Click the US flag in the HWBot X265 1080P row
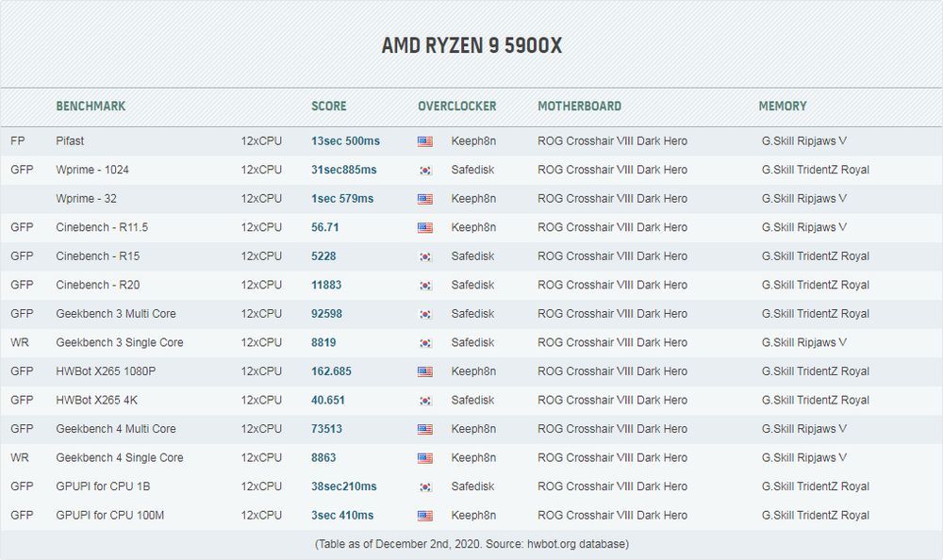Screen dimensions: 943x560 pyautogui.click(x=424, y=371)
